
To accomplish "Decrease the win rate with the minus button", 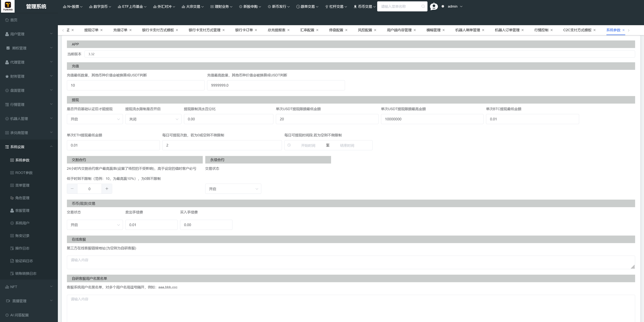I will click(72, 189).
